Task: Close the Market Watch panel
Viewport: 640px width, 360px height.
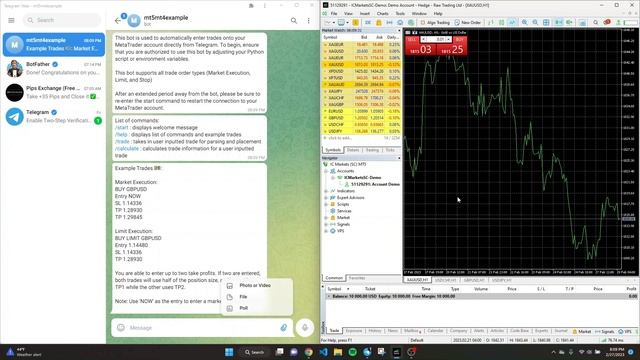Action: pos(399,31)
